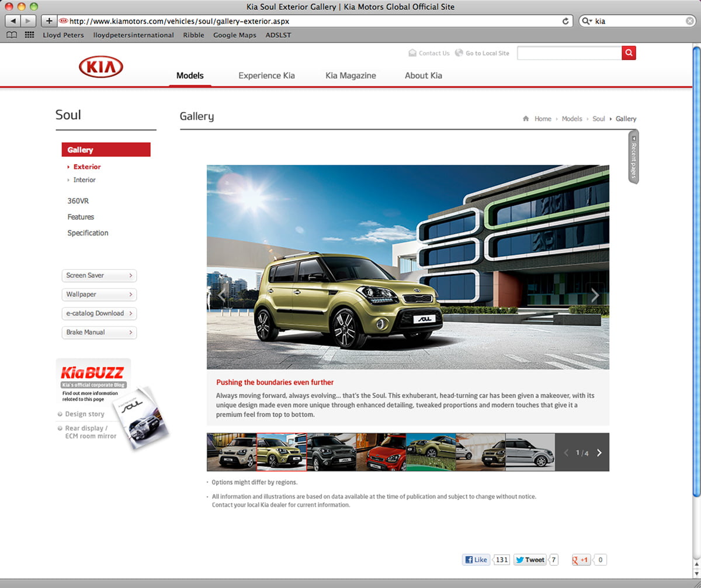The image size is (701, 588).
Task: Click the Home breadcrumb icon
Action: coord(526,119)
